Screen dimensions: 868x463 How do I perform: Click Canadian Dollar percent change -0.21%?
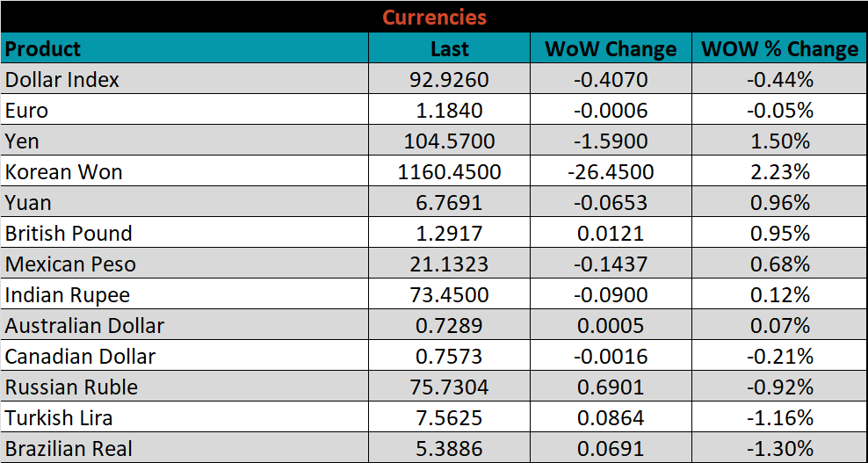779,357
